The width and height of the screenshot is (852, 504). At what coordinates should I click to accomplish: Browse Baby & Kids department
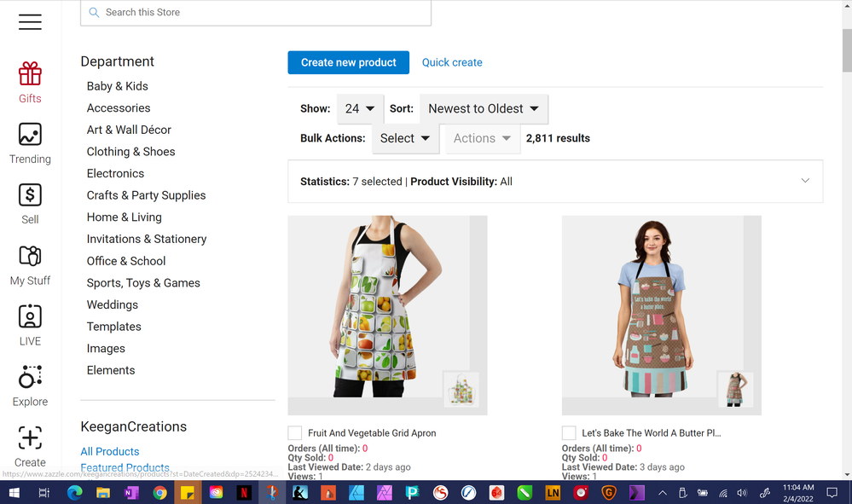click(118, 86)
